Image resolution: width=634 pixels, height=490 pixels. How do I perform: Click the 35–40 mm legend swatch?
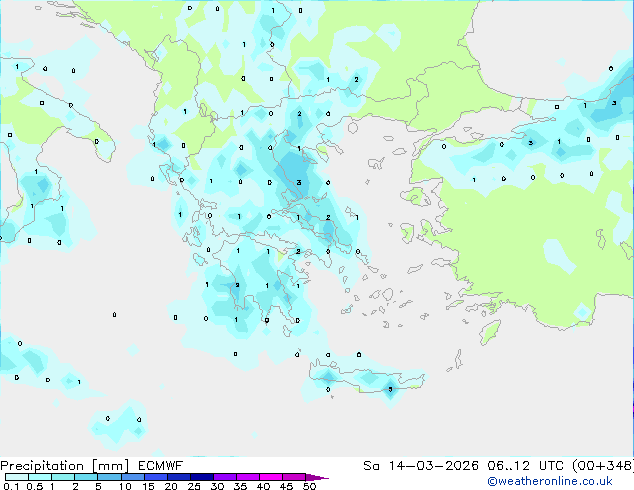(247, 477)
